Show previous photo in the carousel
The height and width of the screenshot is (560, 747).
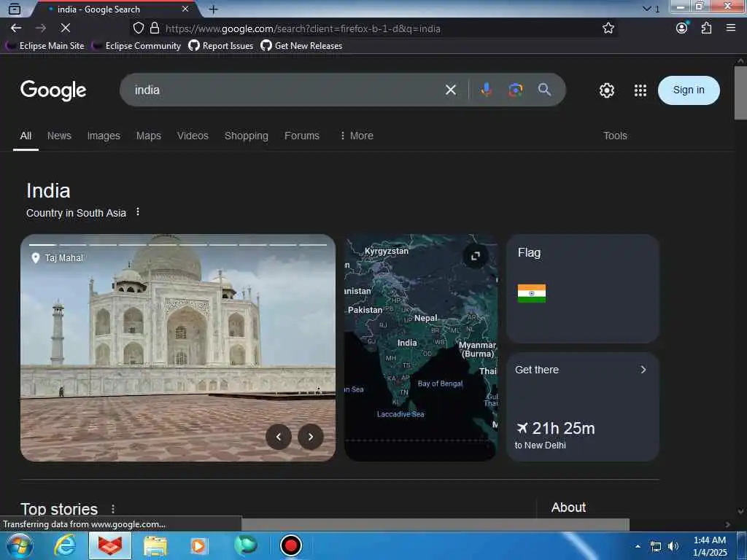pyautogui.click(x=279, y=437)
